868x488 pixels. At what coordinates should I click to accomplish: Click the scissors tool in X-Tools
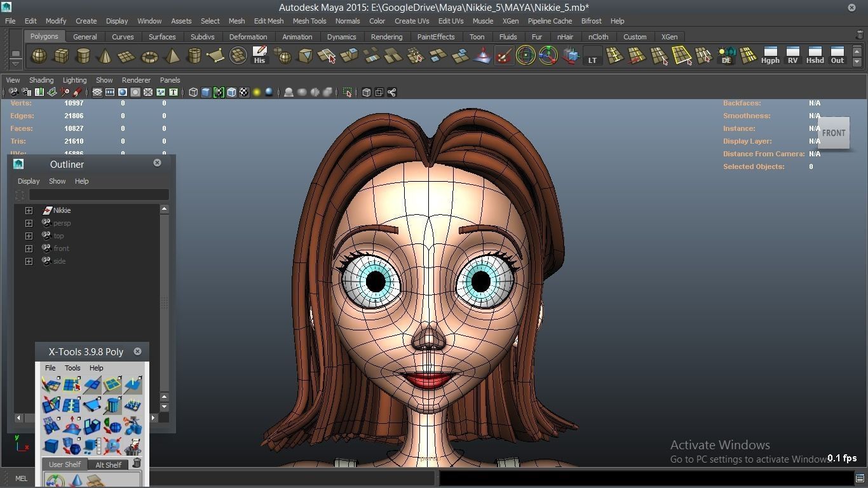[133, 425]
